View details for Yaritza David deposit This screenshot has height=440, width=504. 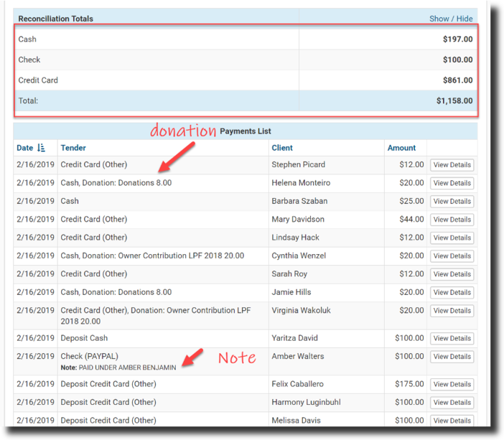click(452, 338)
